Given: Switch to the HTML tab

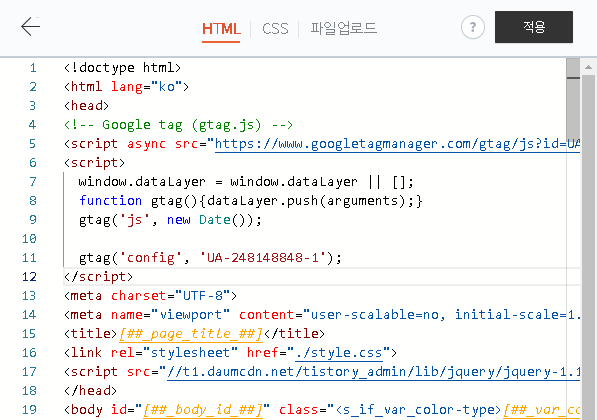Looking at the screenshot, I should (221, 29).
